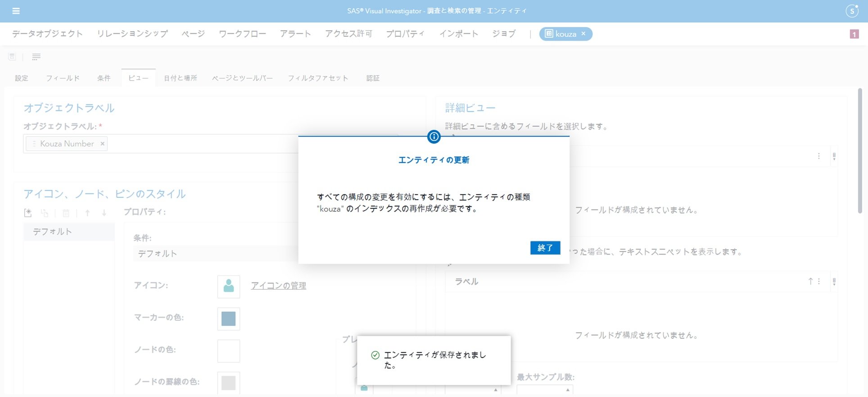868x397 pixels.
Task: Move style up with arrow icon
Action: [x=87, y=213]
